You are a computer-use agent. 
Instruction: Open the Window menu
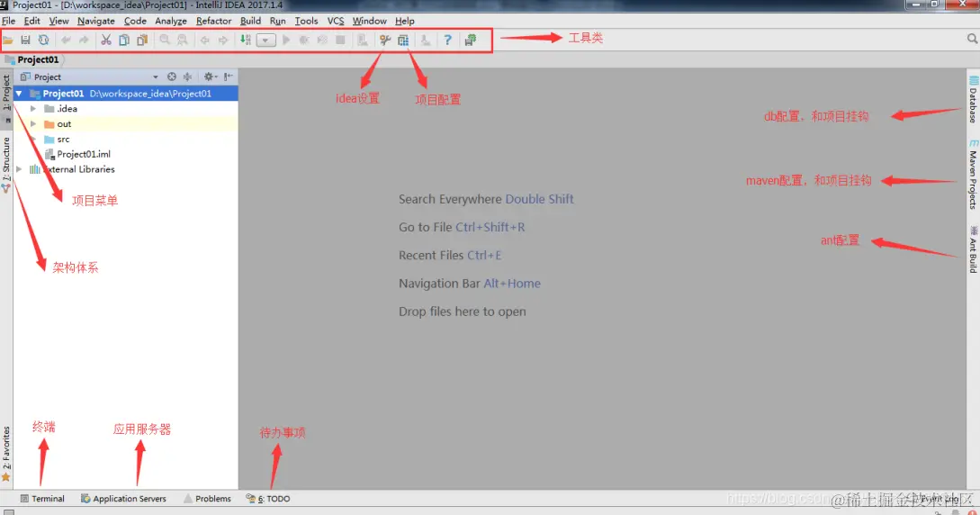pyautogui.click(x=369, y=21)
